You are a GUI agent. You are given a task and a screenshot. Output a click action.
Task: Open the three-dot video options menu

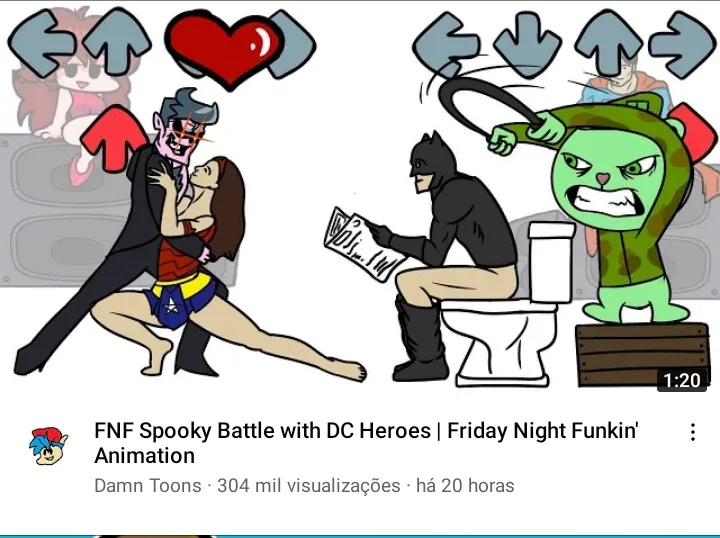point(692,432)
